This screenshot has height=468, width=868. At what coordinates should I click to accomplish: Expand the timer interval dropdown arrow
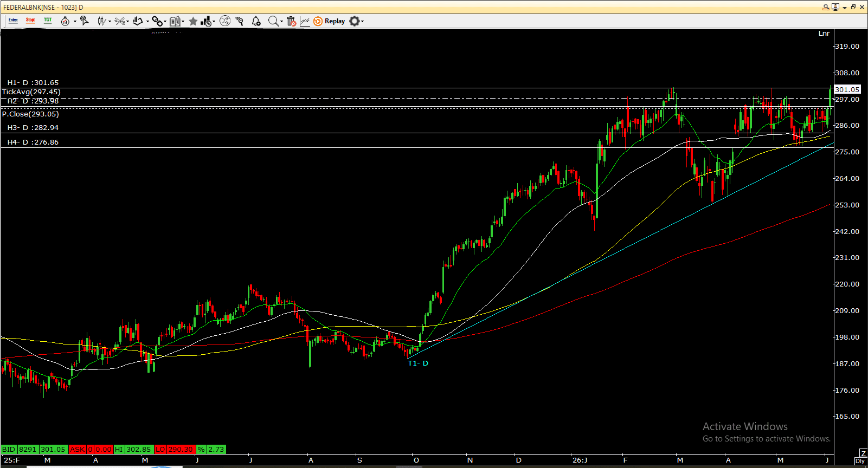click(x=75, y=22)
